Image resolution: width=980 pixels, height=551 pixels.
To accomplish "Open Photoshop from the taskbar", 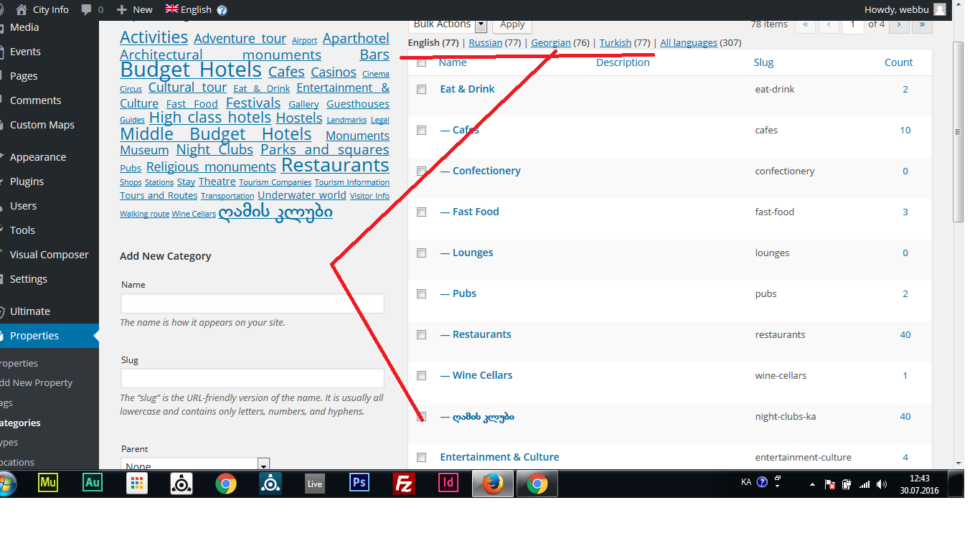I will tap(359, 484).
